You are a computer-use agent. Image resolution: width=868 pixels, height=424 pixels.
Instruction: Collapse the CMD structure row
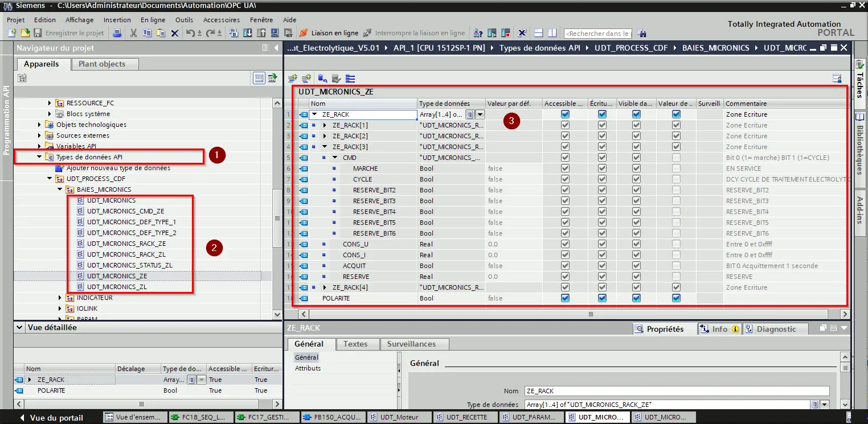(x=335, y=158)
